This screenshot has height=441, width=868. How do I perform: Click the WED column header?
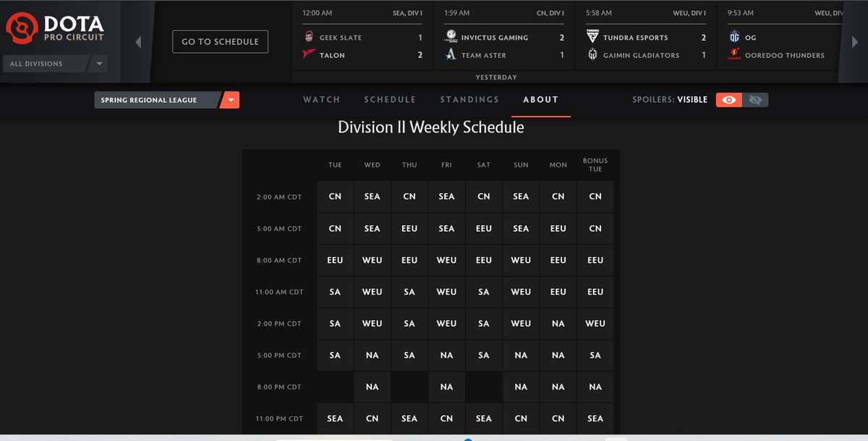tap(372, 165)
